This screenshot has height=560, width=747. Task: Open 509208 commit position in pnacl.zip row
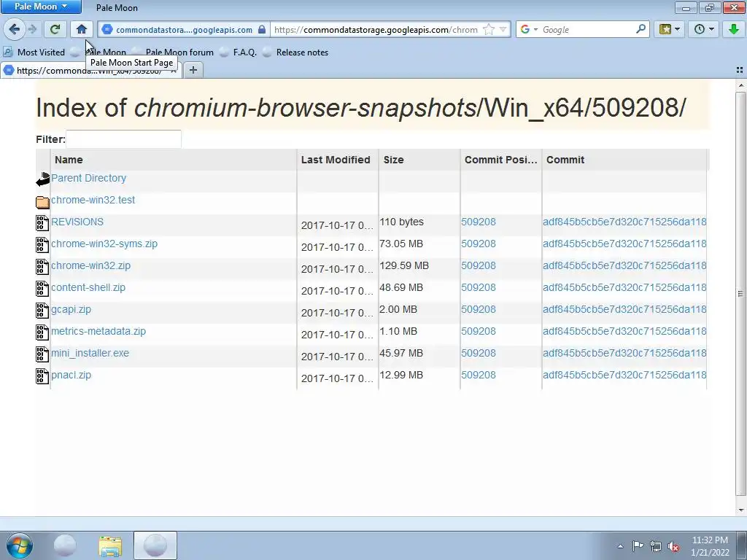(479, 376)
